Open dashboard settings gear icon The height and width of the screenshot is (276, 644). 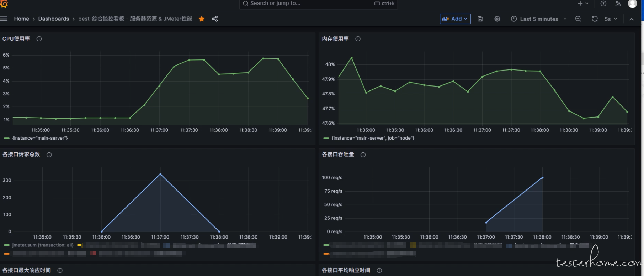point(497,19)
